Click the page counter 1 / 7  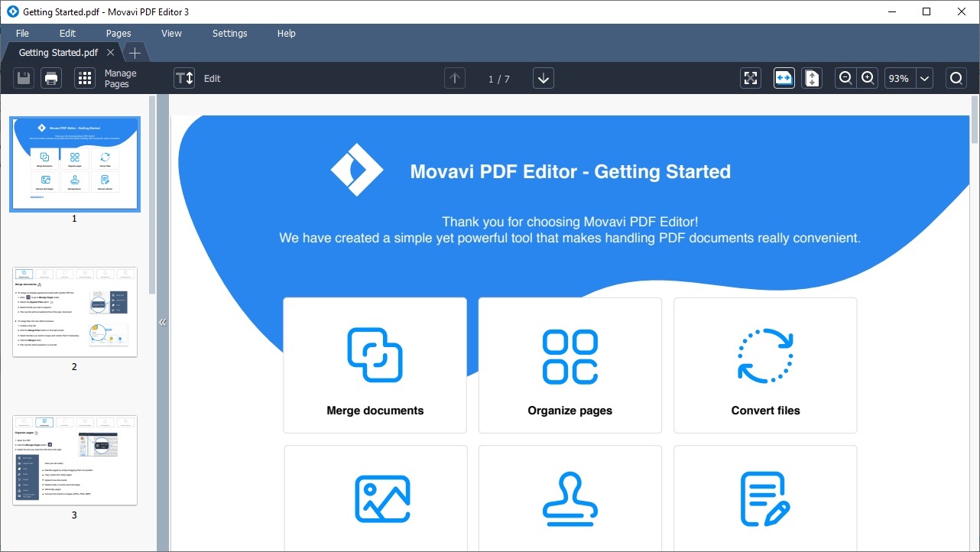point(499,79)
